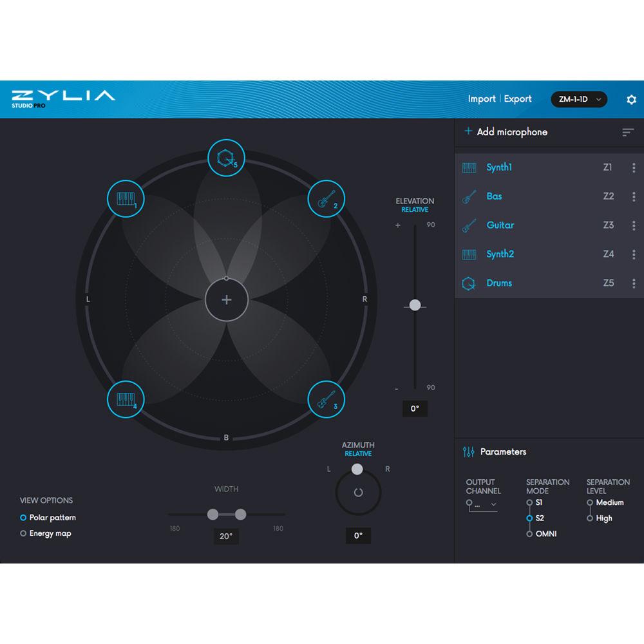Click the sort icon beside Add microphone
644x644 pixels.
click(x=628, y=132)
